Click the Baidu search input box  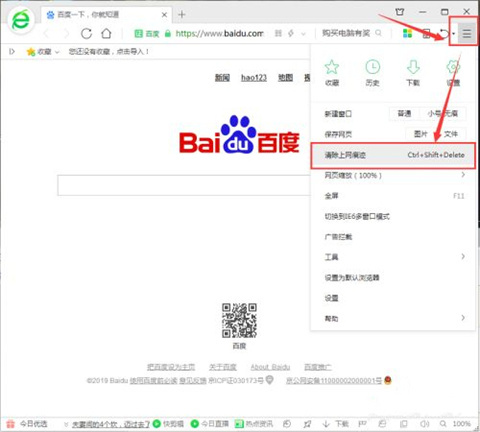(x=184, y=185)
